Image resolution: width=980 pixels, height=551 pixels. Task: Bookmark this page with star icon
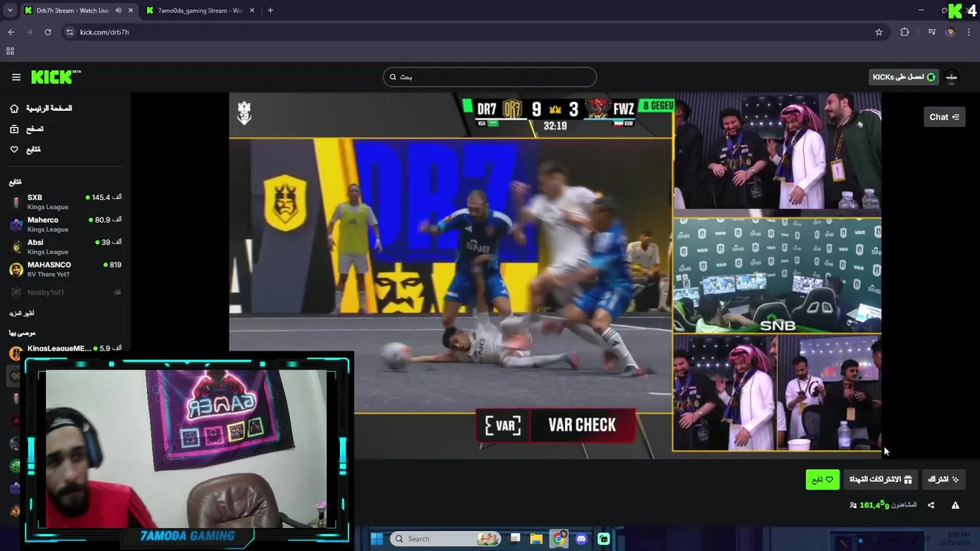click(879, 32)
